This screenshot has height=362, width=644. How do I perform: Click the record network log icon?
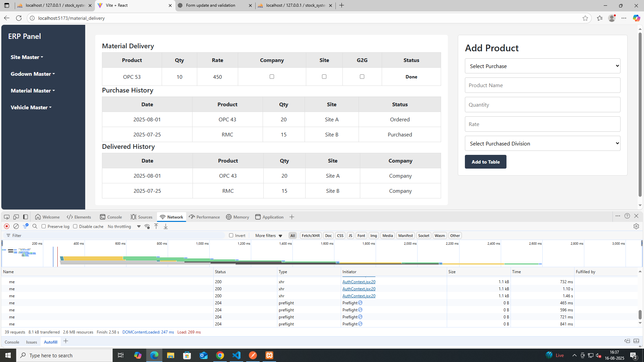[7, 226]
